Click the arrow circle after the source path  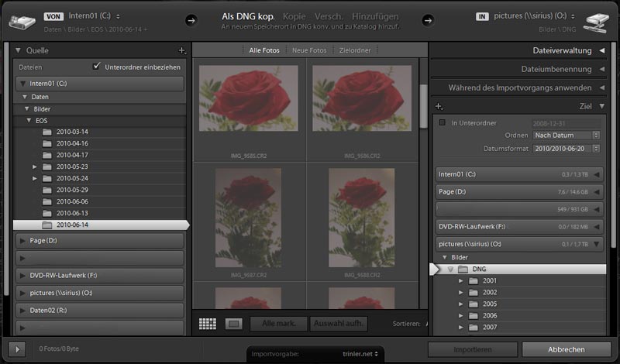pos(191,21)
